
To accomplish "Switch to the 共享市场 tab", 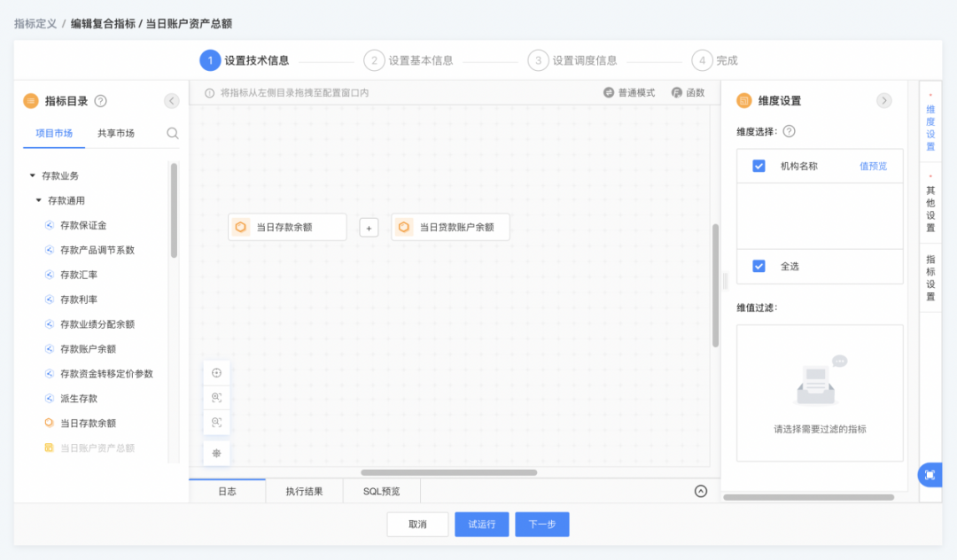I will (116, 133).
